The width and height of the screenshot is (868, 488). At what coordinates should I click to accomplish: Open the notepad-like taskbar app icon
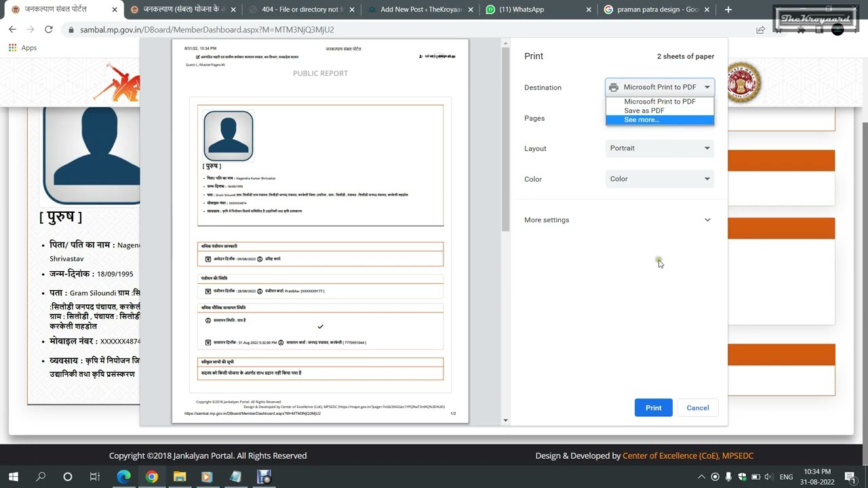235,476
